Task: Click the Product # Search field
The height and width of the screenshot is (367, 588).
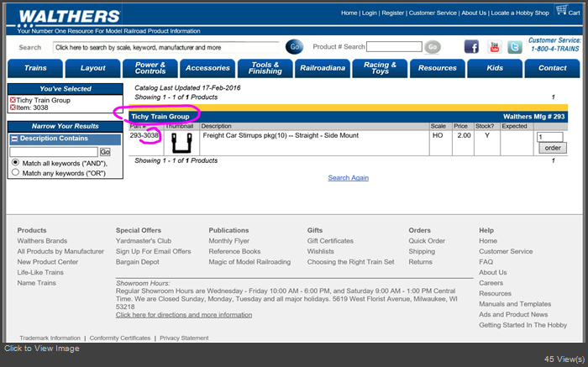Action: pyautogui.click(x=394, y=47)
